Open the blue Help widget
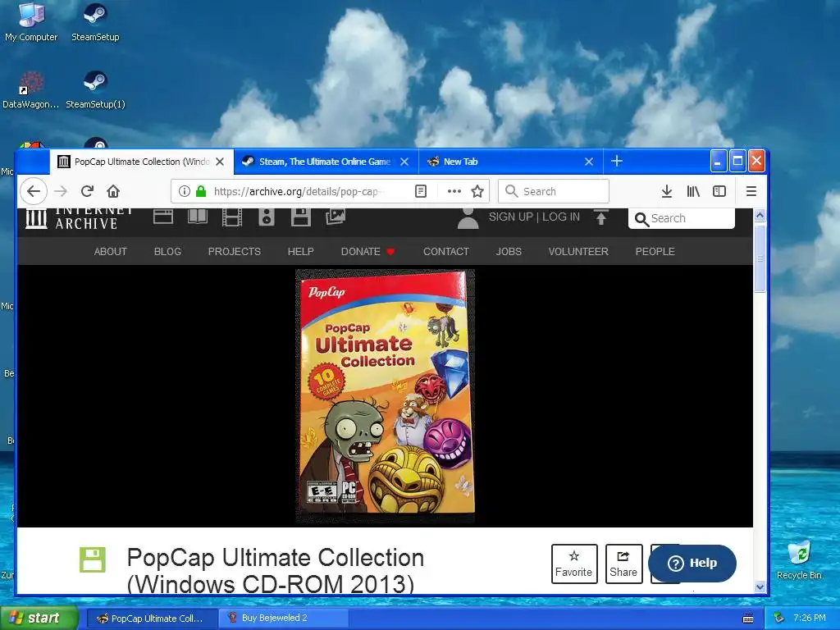This screenshot has width=840, height=630. click(x=692, y=563)
